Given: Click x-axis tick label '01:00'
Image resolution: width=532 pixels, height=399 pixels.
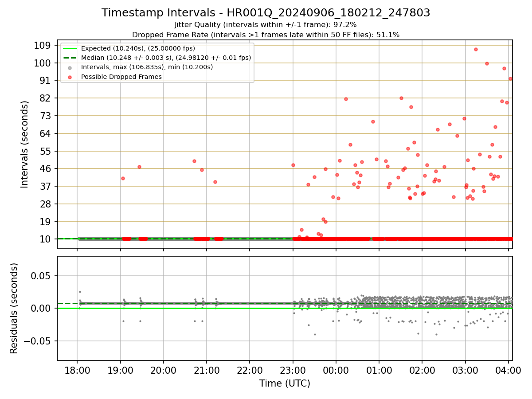Looking at the screenshot, I should [x=379, y=370].
